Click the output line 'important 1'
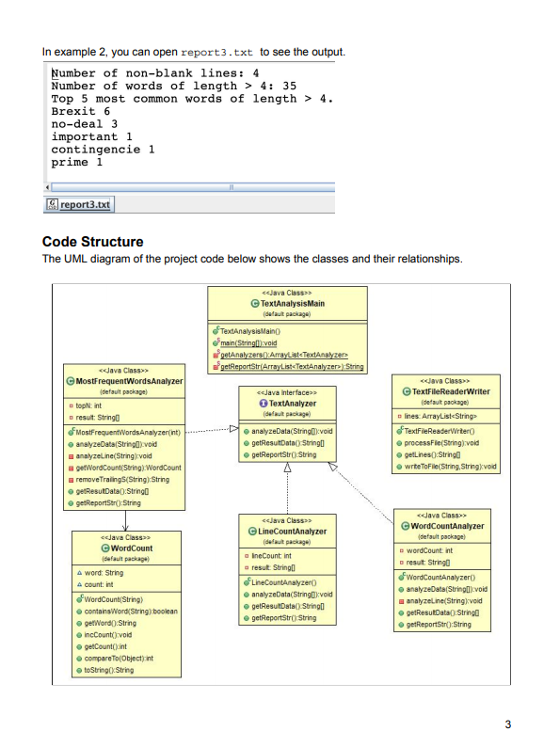 [x=92, y=137]
